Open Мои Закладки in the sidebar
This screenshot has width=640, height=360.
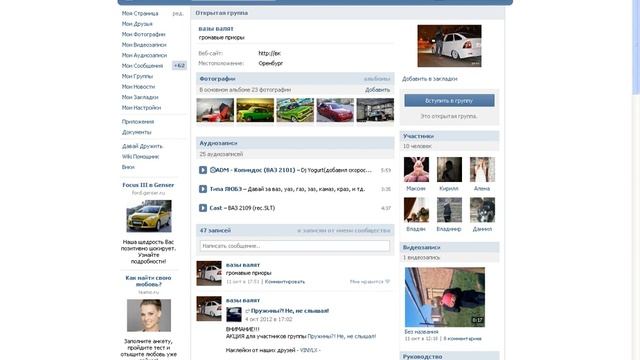(140, 97)
